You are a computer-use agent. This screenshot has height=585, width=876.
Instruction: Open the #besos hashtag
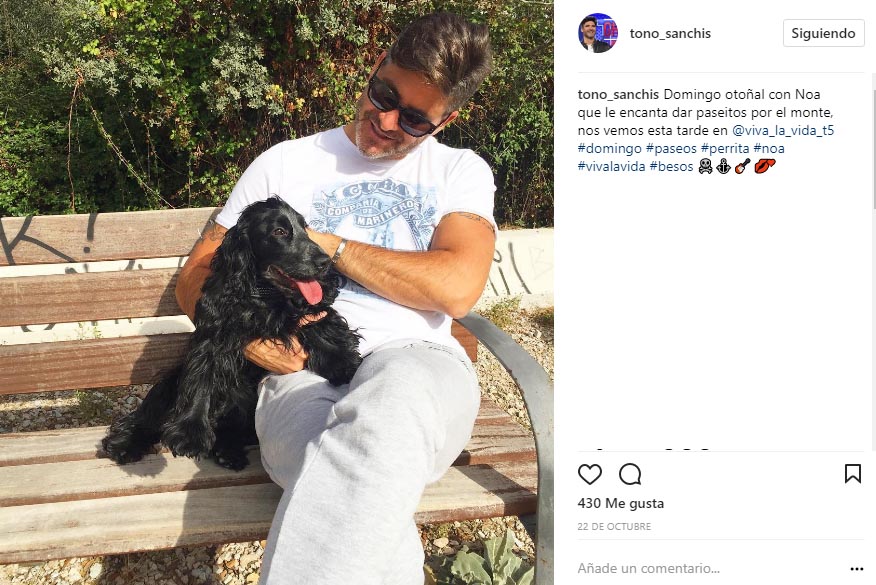(671, 166)
